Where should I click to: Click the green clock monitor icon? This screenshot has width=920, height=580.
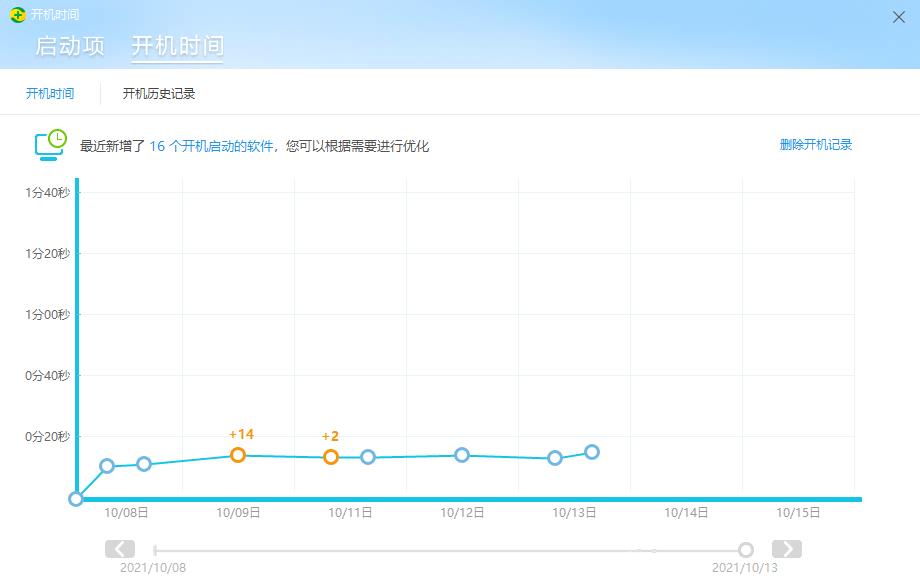(x=49, y=143)
